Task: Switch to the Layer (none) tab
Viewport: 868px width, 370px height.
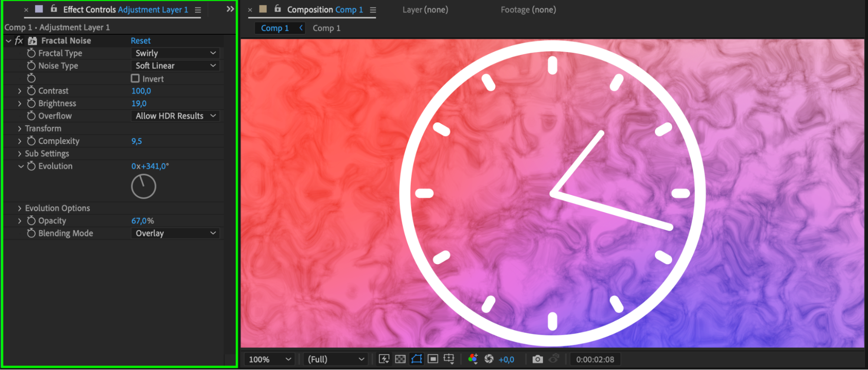Action: click(425, 10)
